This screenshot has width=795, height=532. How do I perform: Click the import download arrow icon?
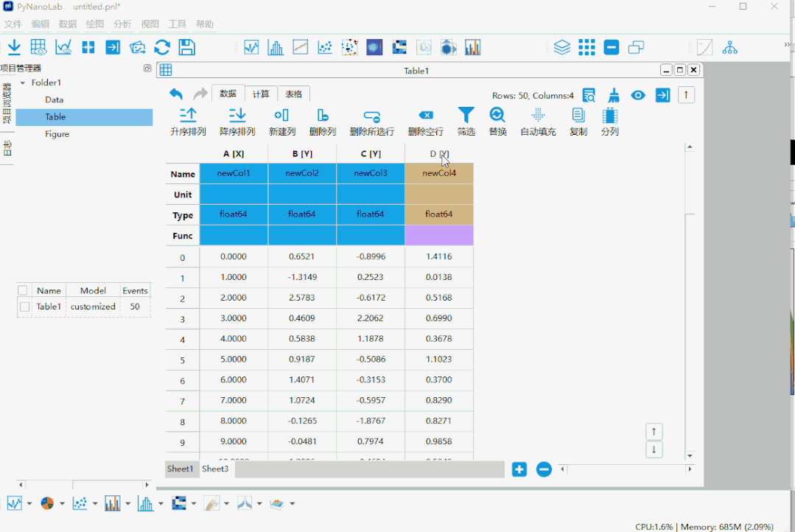coord(14,47)
